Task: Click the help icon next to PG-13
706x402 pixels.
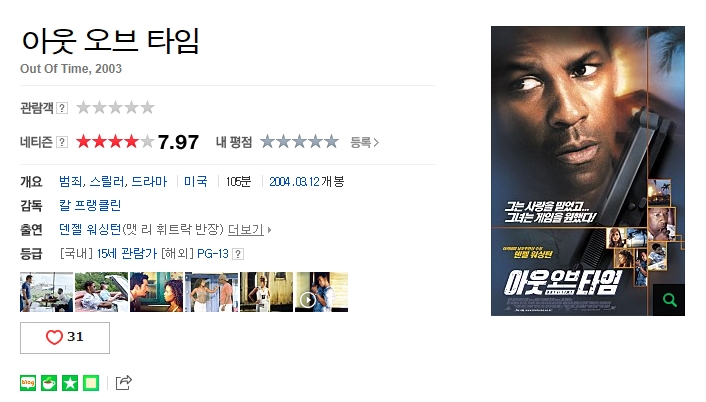Action: (238, 254)
